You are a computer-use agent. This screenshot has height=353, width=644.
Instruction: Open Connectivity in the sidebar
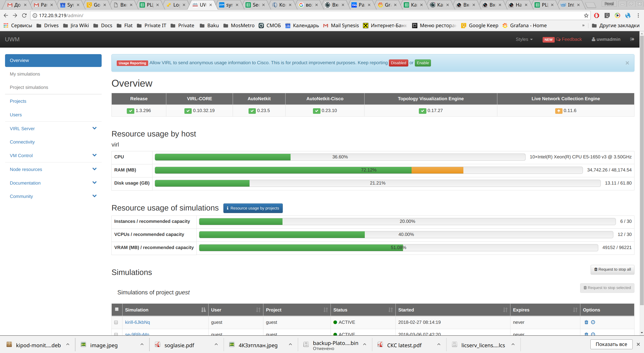22,142
